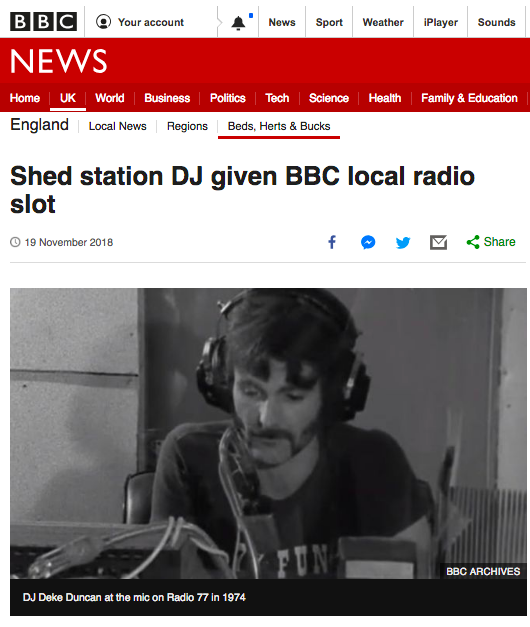This screenshot has height=627, width=530.
Task: Click the DJ Deke Duncan photo
Action: 268,433
